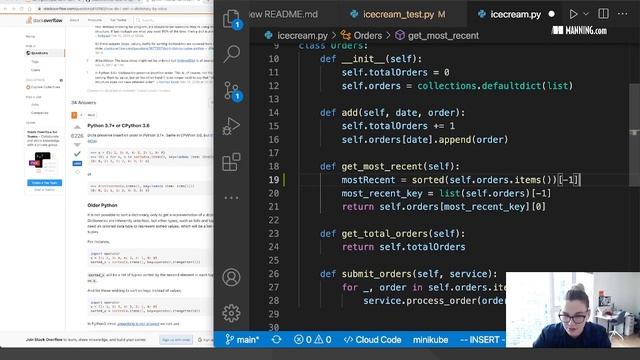Click line number 19 in the gutter
640x360 pixels.
[273, 180]
